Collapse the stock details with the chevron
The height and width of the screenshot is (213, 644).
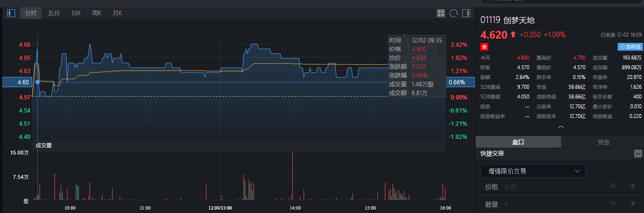click(x=561, y=127)
